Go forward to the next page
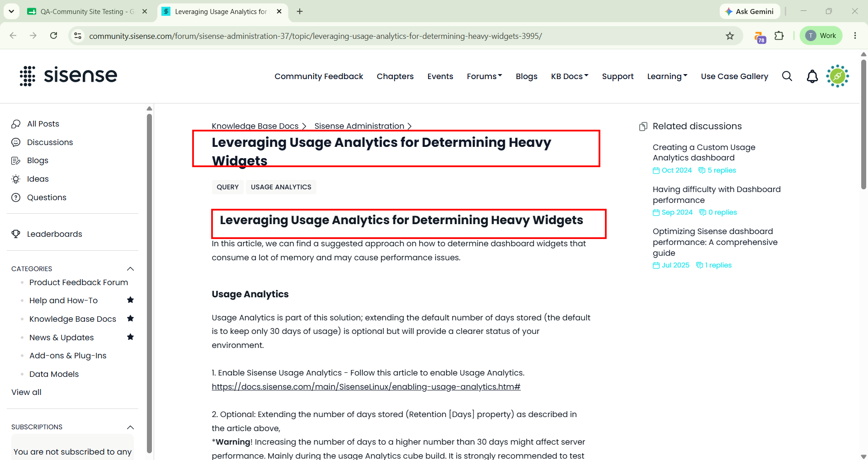The image size is (868, 460). [x=33, y=36]
